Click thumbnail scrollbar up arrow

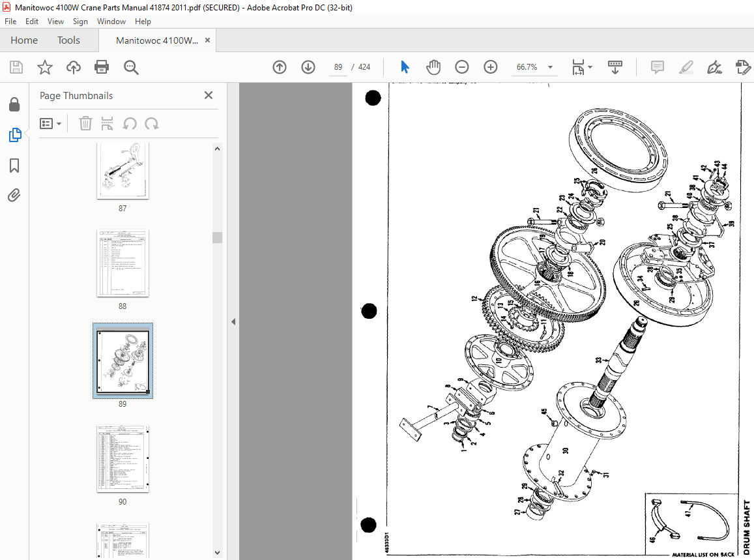click(x=218, y=149)
